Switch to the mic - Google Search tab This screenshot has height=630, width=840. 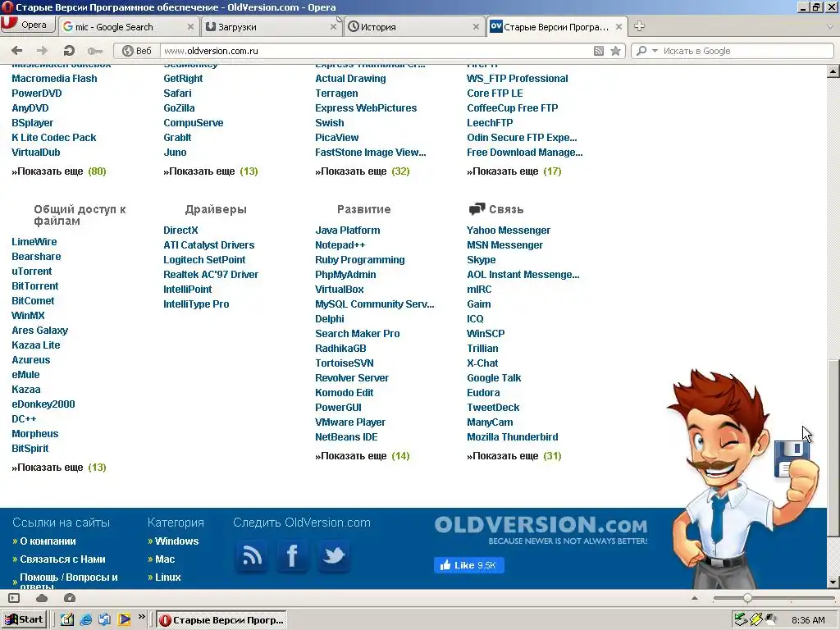point(127,27)
